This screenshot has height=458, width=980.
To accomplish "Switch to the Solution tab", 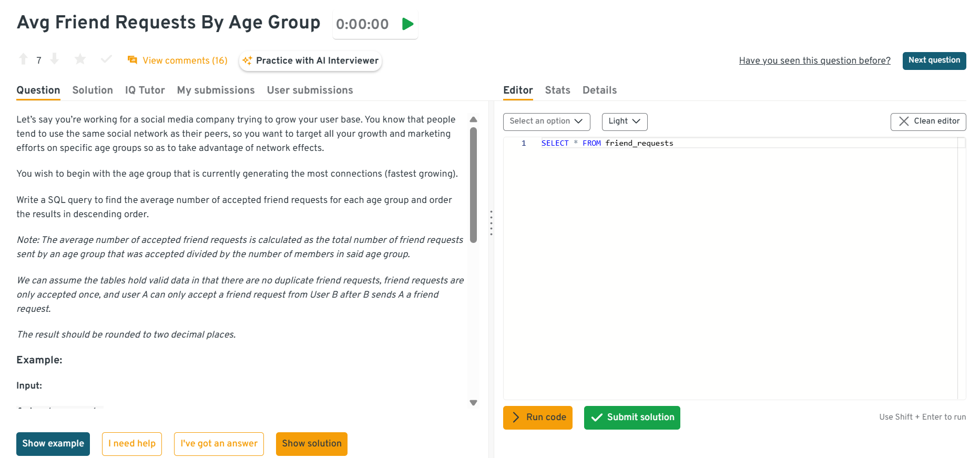I will [93, 90].
